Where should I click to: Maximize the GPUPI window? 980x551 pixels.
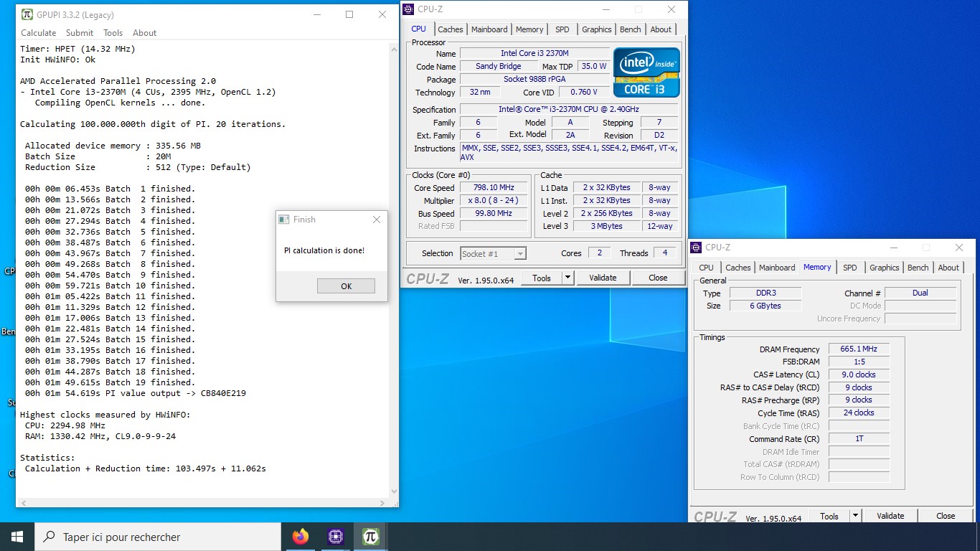[349, 14]
